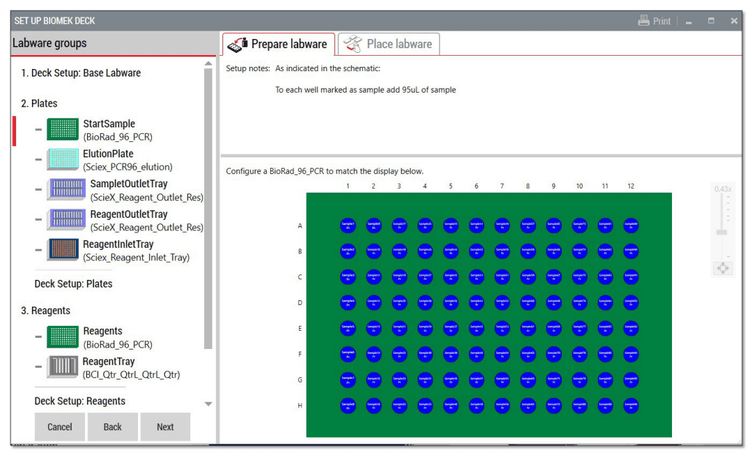Click the Next button
The image size is (750, 454).
point(165,427)
